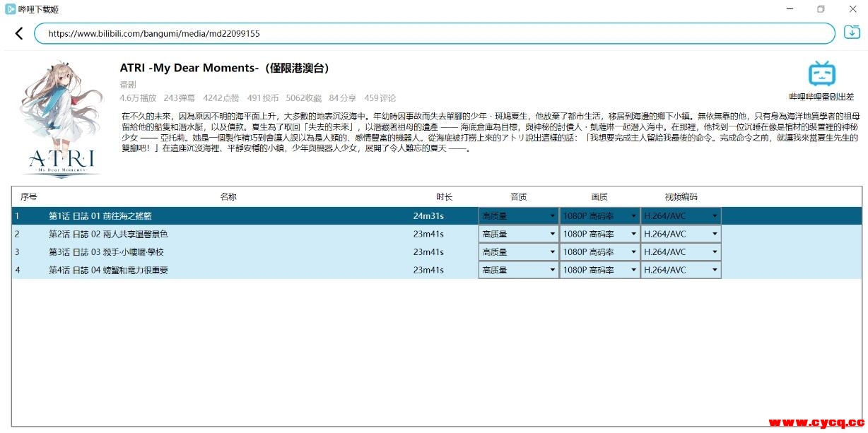This screenshot has width=868, height=433.
Task: Open audio quality dropdown for episode 1
Action: (x=519, y=215)
